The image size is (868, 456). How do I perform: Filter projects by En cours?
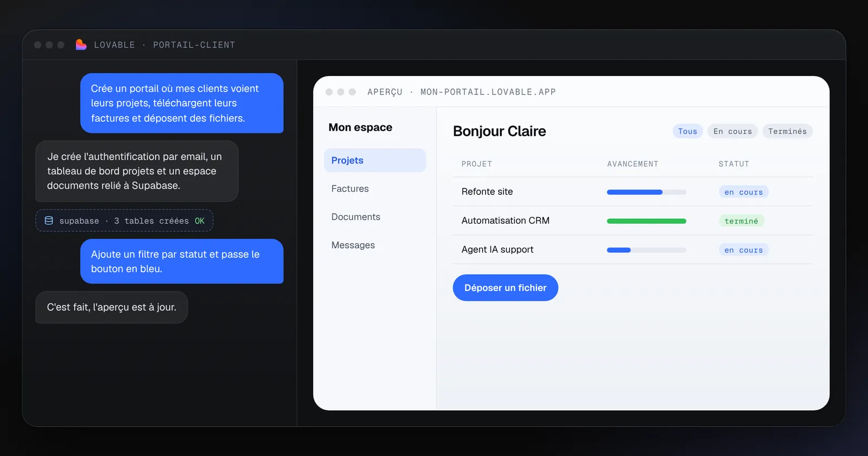[x=732, y=131]
